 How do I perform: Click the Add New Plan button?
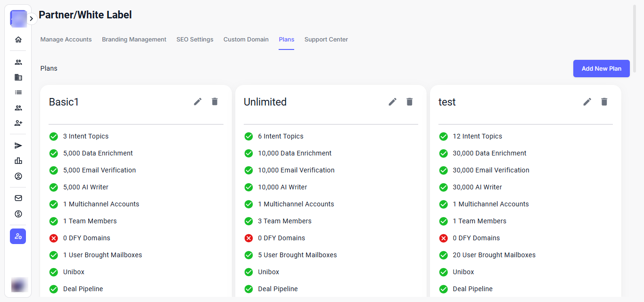pos(601,69)
